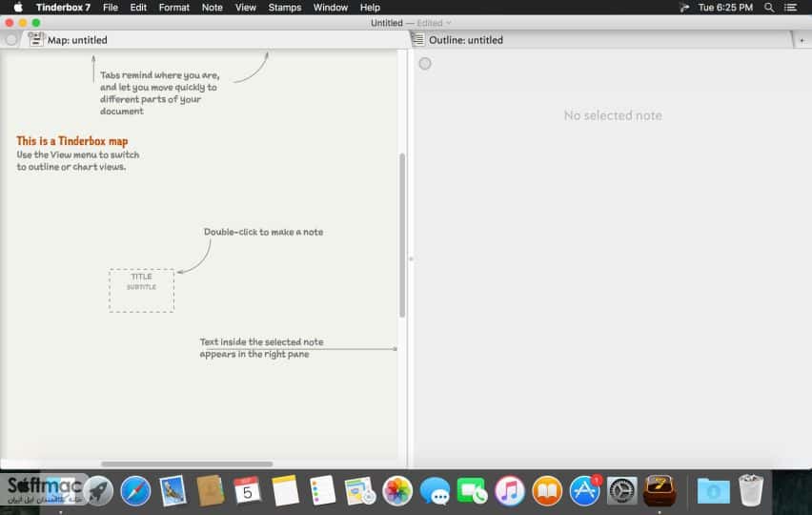Viewport: 812px width, 515px height.
Task: Click the status icon left of the clock
Action: (684, 8)
